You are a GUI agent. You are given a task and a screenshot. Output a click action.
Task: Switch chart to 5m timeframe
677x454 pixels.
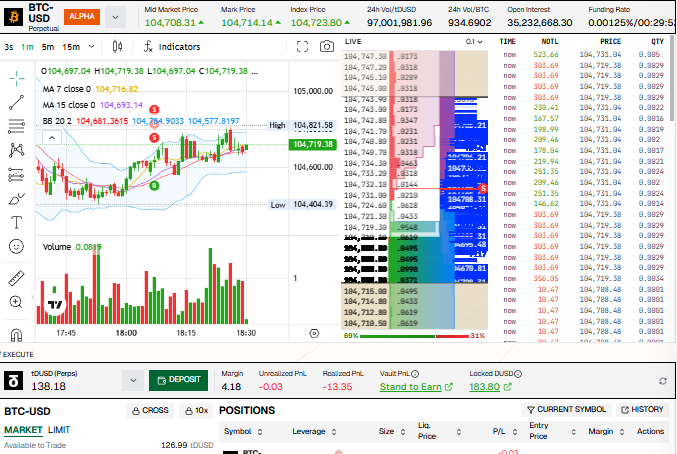pyautogui.click(x=47, y=47)
